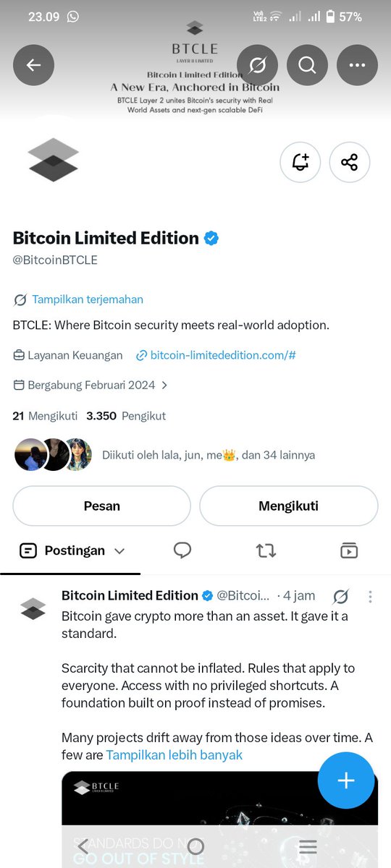The height and width of the screenshot is (868, 391).
Task: Tap the Pesan message button
Action: point(101,506)
